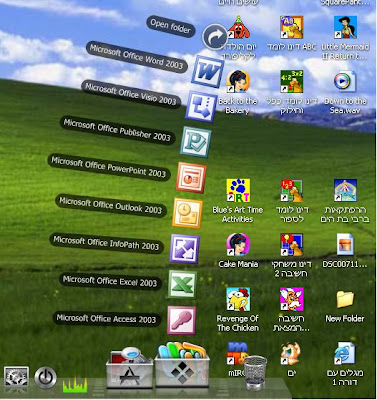Viewport: 377px width, 400px height.
Task: Click the green audio meter dock icon
Action: pyautogui.click(x=75, y=384)
